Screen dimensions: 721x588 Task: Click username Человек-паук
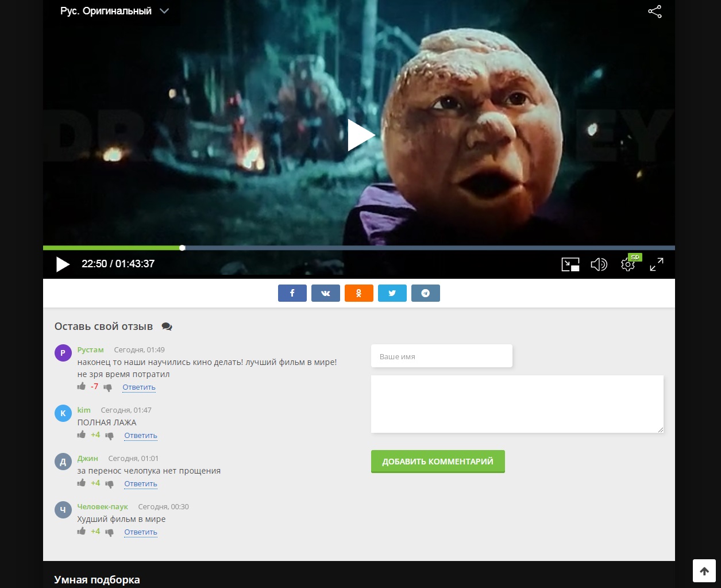click(x=103, y=506)
